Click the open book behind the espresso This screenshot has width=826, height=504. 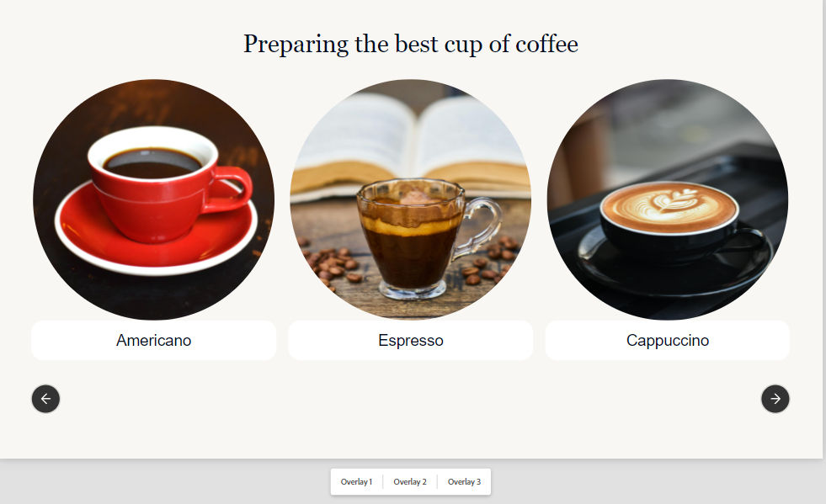pyautogui.click(x=411, y=142)
